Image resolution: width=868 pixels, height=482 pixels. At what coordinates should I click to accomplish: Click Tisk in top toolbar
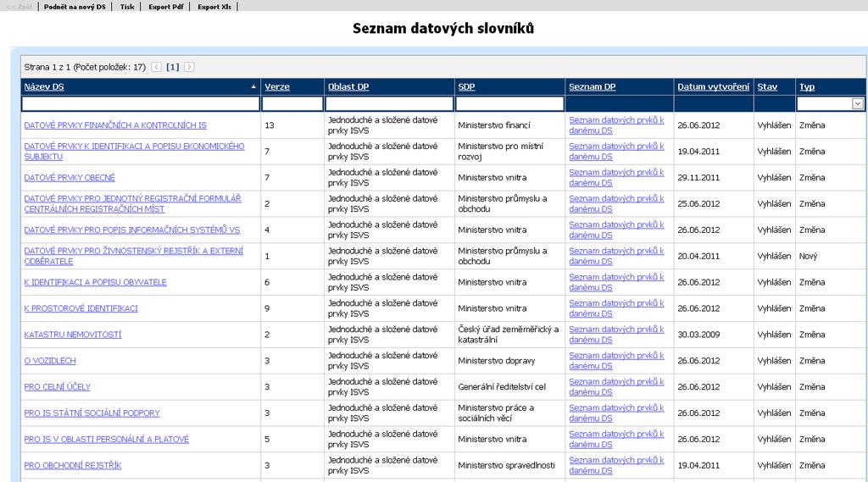127,7
